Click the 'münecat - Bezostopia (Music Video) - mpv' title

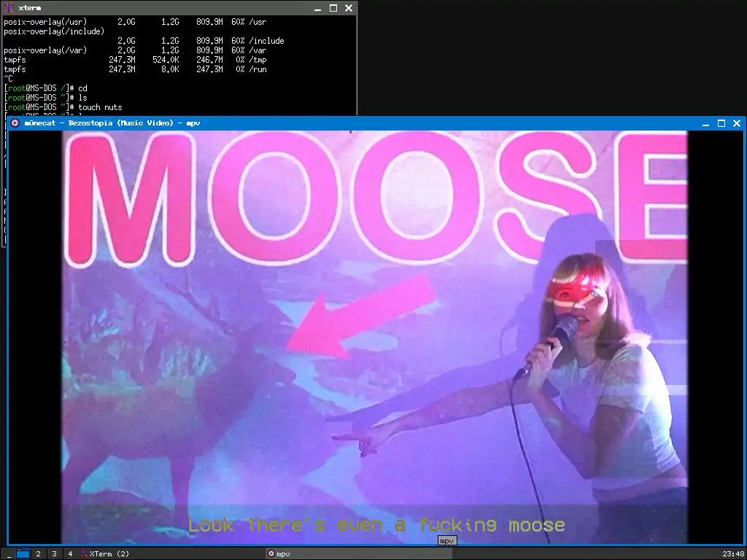[112, 122]
